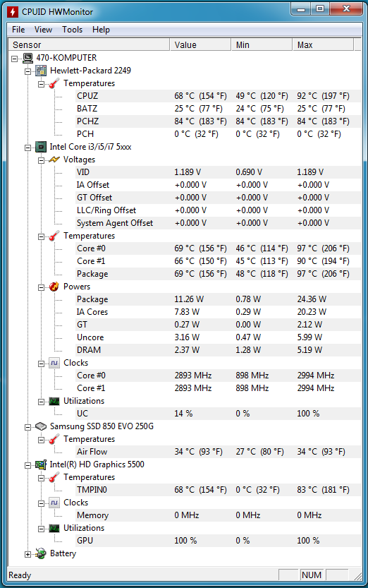Click the Powers flame icon
The width and height of the screenshot is (368, 588).
[54, 287]
